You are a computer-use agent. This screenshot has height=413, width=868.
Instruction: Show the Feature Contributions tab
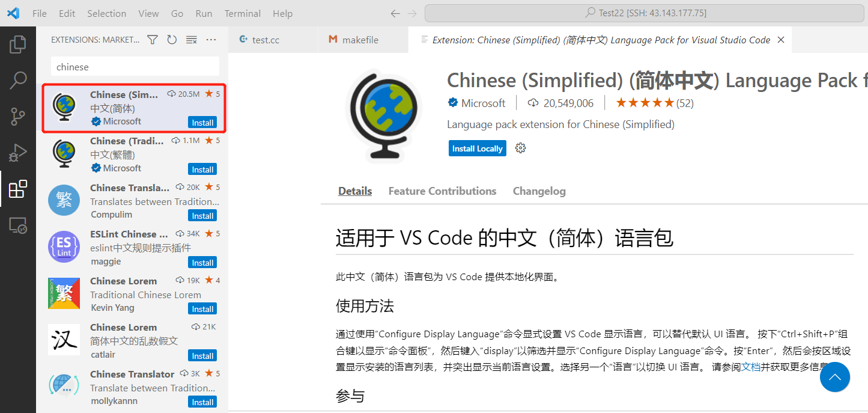(442, 191)
